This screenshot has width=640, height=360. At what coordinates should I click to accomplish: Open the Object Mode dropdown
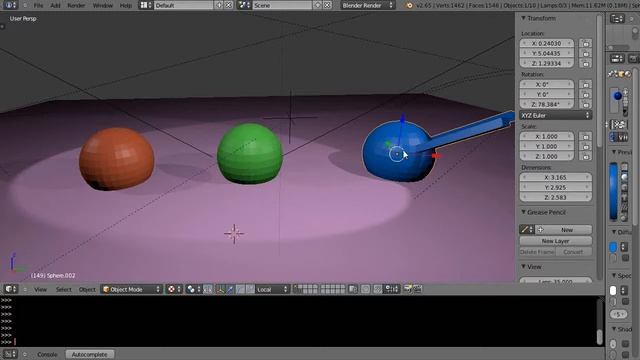pyautogui.click(x=131, y=289)
